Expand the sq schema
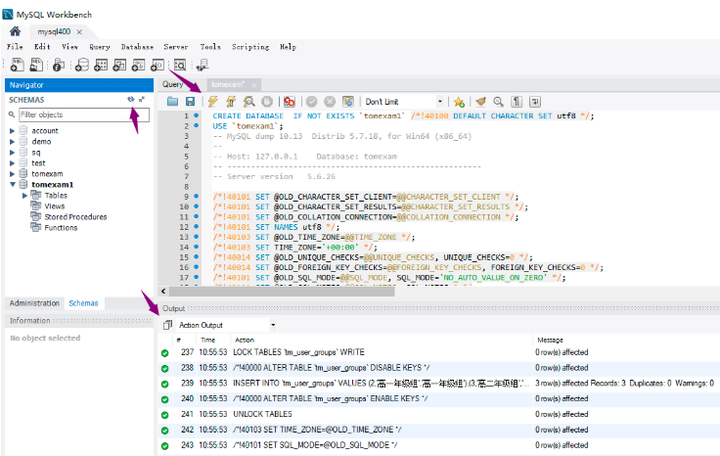The image size is (720, 456). 12,152
